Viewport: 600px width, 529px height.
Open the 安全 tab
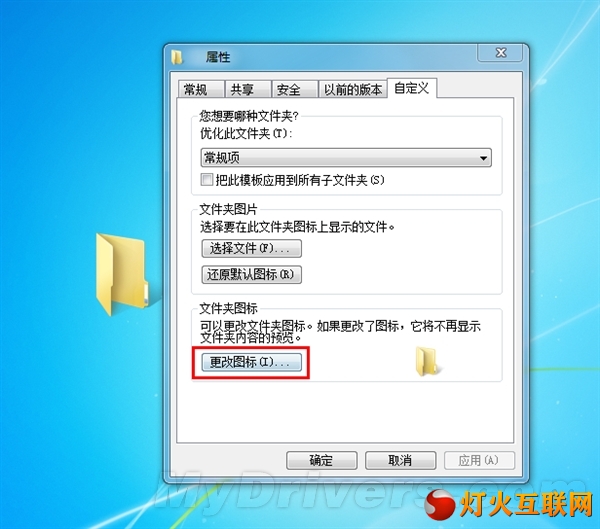[294, 90]
